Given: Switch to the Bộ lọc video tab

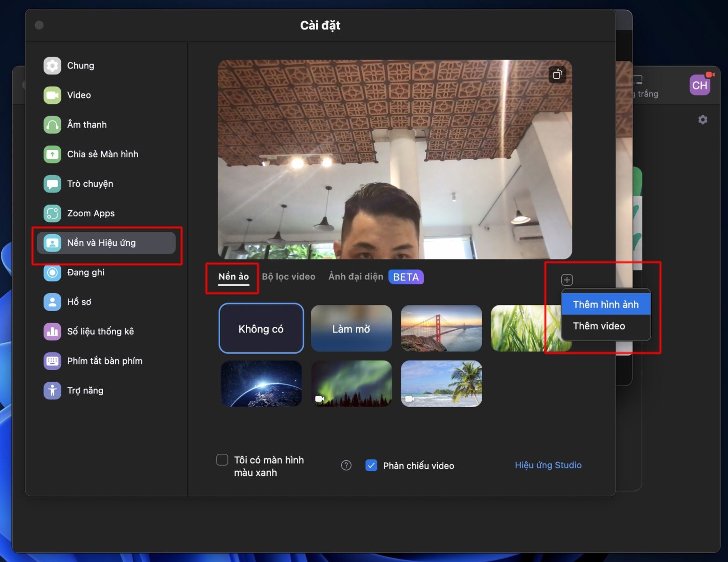Looking at the screenshot, I should click(x=288, y=276).
